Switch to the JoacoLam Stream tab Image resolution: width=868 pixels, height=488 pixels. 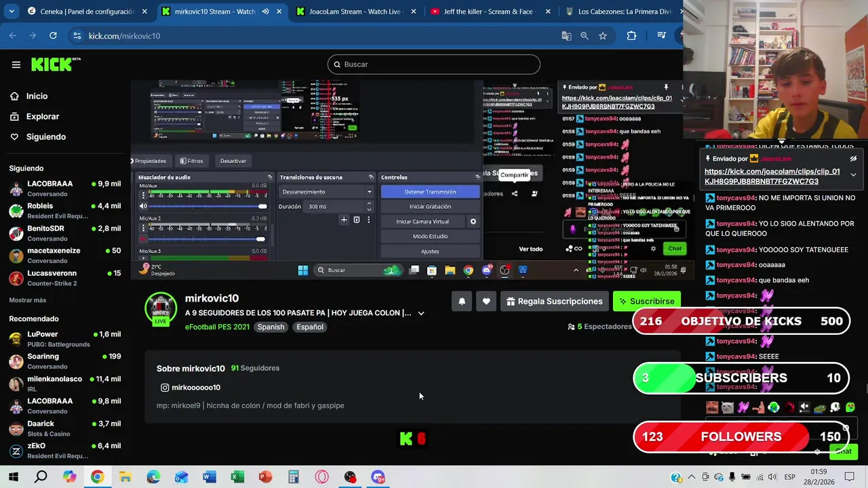point(355,12)
